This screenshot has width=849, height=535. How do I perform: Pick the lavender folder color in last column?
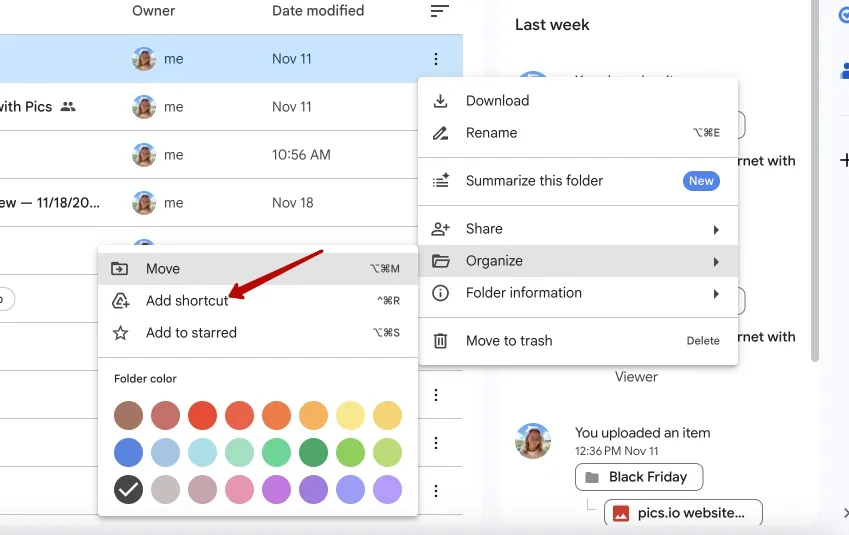(387, 490)
